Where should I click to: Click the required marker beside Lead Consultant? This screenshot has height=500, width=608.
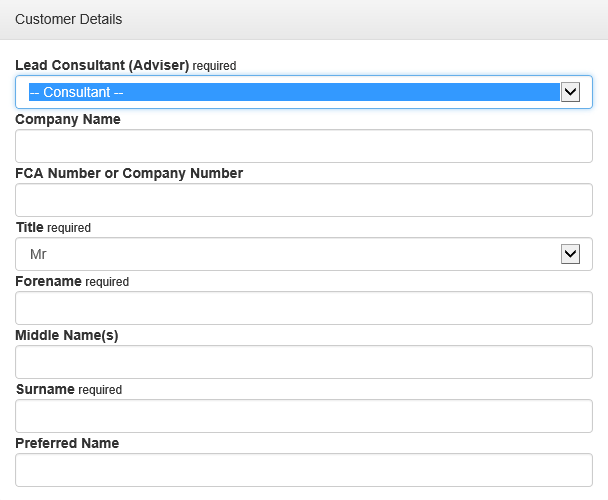214,66
